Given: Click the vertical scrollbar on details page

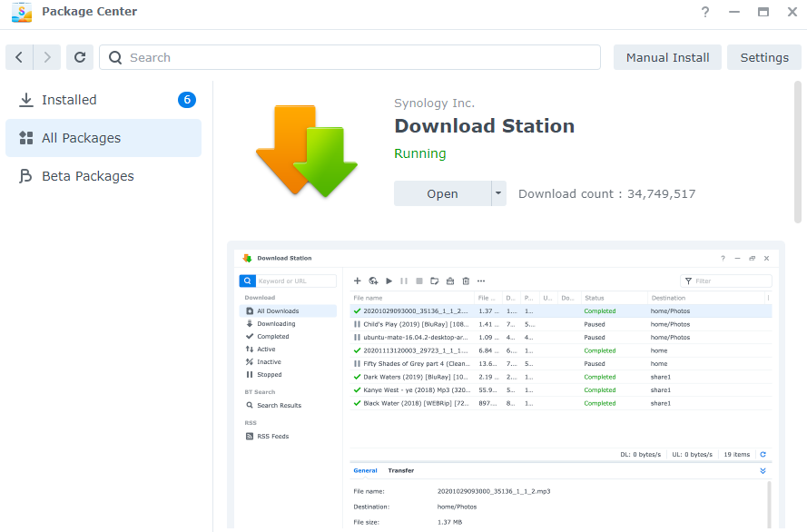Looking at the screenshot, I should coord(798,152).
